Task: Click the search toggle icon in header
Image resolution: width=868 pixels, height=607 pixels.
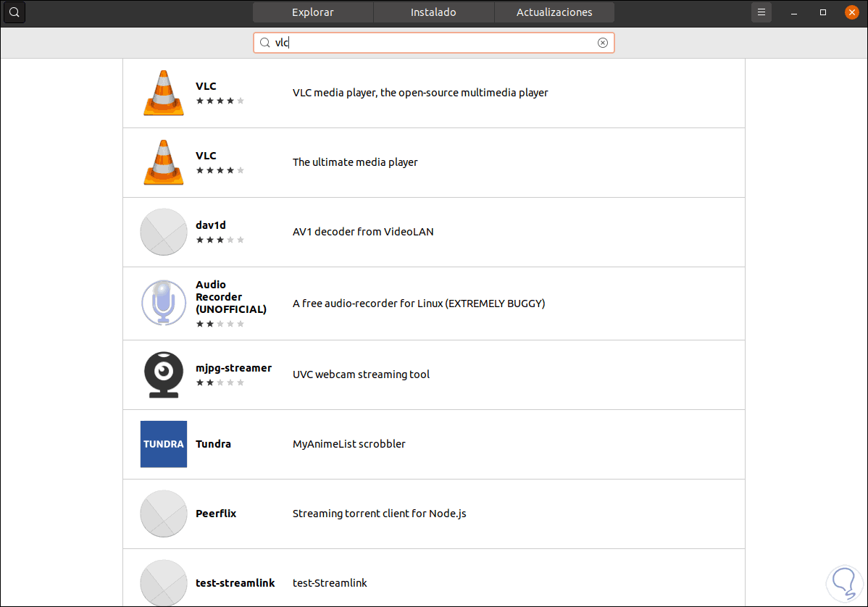Action: click(14, 12)
